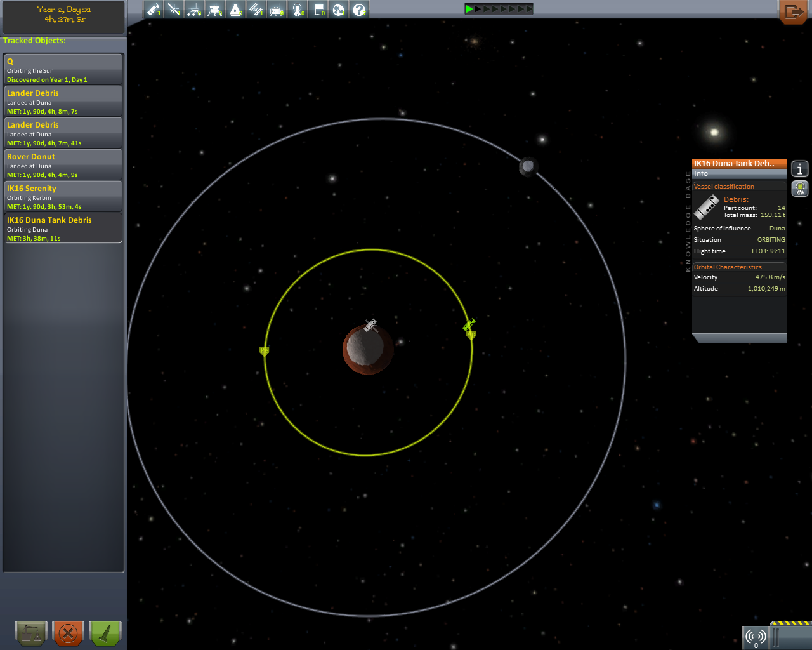Viewport: 812px width, 650px height.
Task: Click the Duna planet on the map
Action: pyautogui.click(x=367, y=349)
